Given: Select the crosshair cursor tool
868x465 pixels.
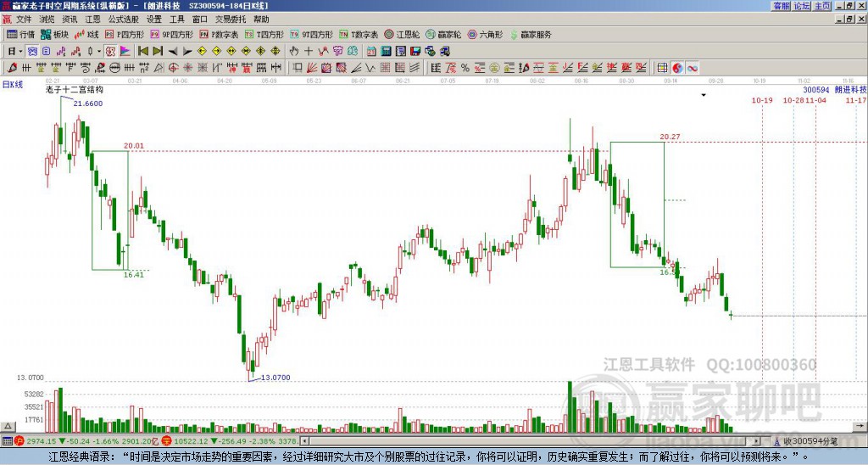Looking at the screenshot, I should 309,51.
